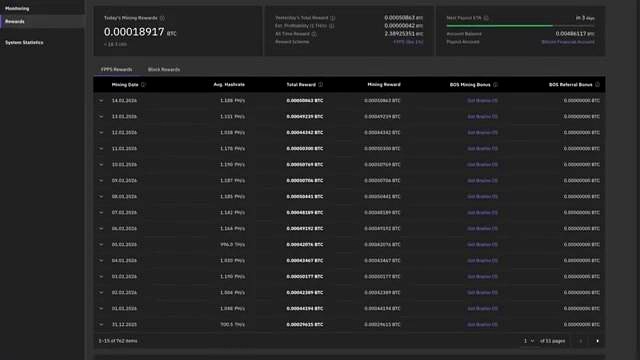This screenshot has height=360, width=640.
Task: Open the page number dropdown
Action: (x=529, y=341)
